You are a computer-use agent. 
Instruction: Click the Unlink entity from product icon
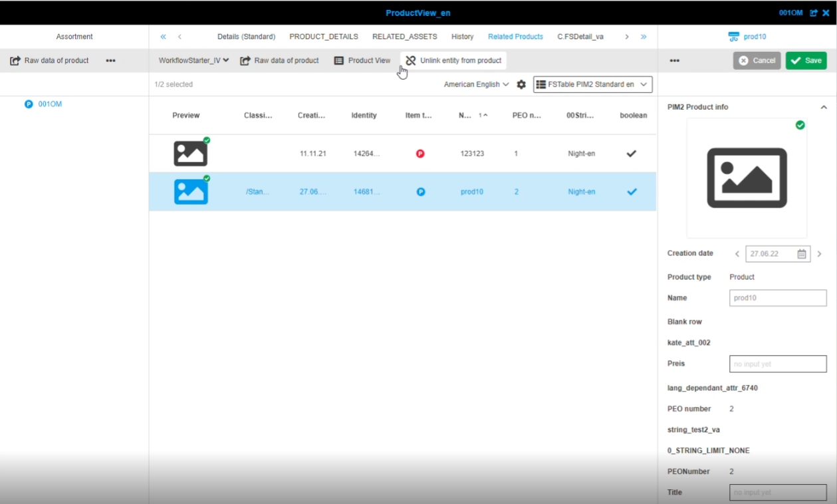click(411, 61)
